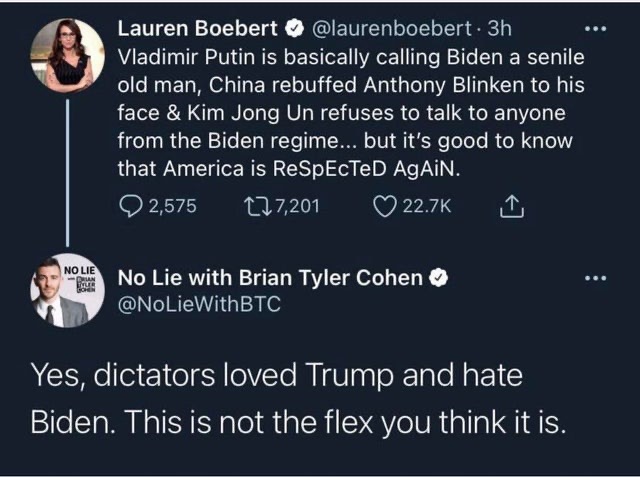View the 7,201 retweets count
The image size is (640, 477).
(294, 206)
